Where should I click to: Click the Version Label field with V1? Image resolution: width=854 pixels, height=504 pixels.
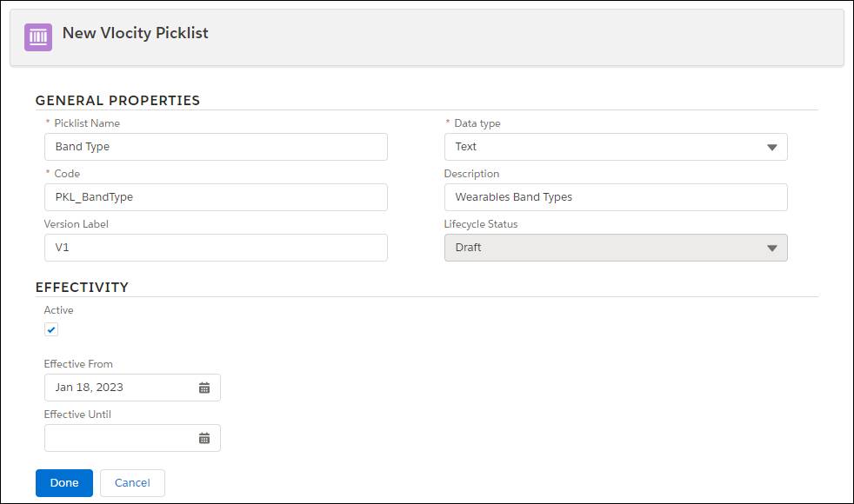216,248
